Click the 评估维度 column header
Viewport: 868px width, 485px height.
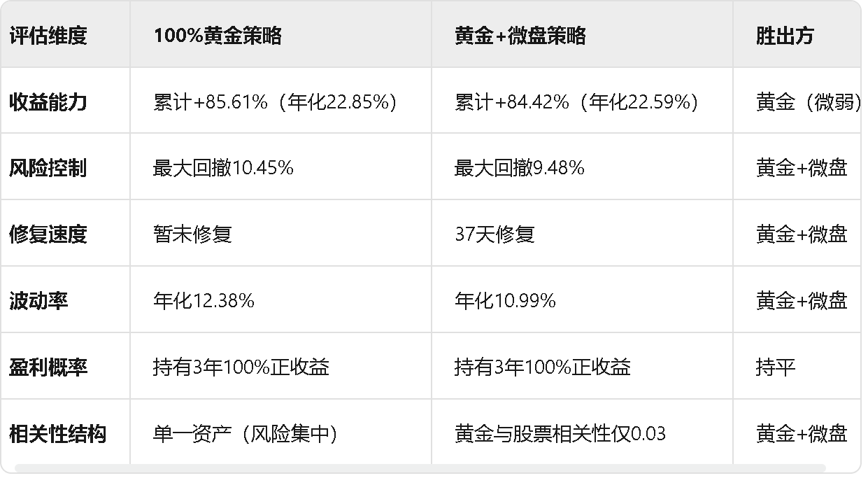[65, 36]
